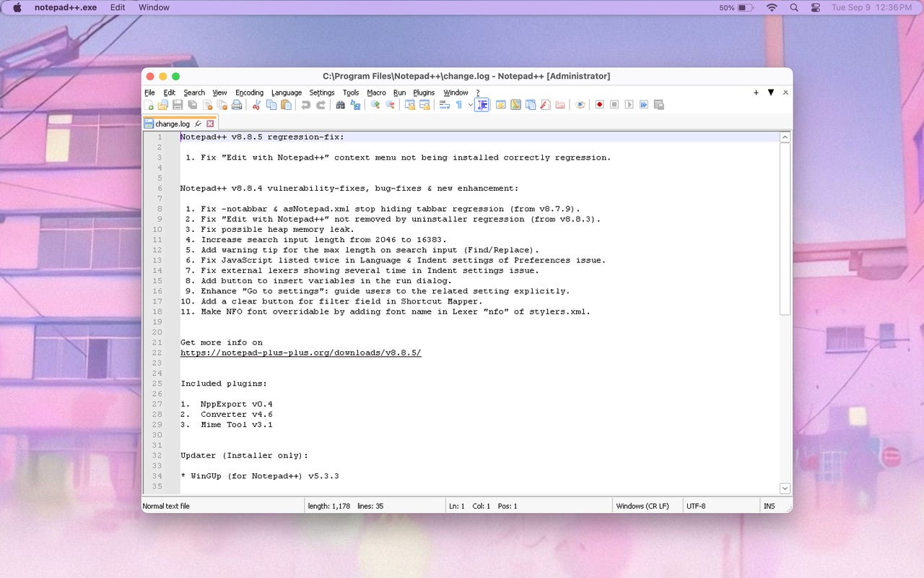Follow the v8.8.5 downloads link
Image resolution: width=924 pixels, height=578 pixels.
[300, 353]
